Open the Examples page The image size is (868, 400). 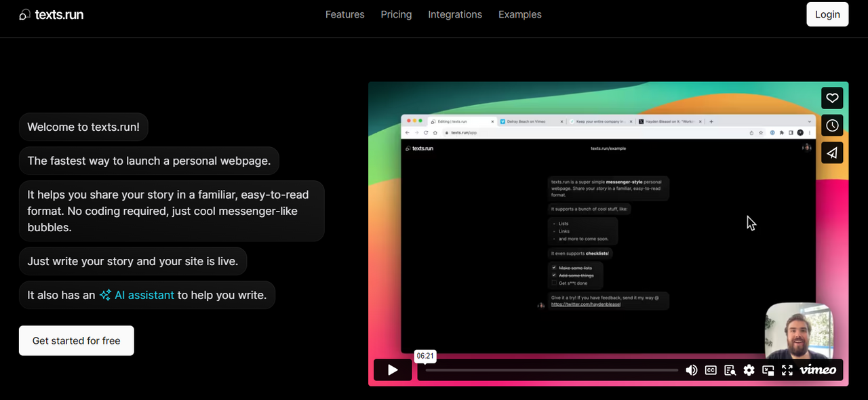520,14
